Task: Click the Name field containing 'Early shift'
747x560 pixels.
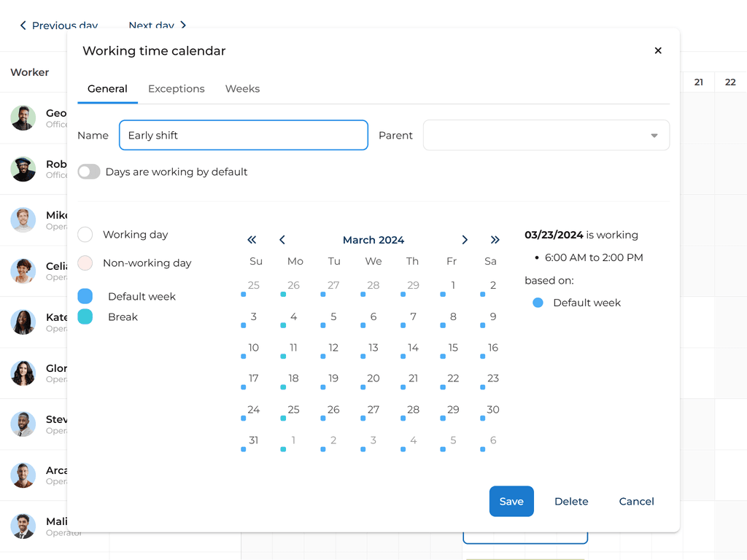Action: click(243, 135)
